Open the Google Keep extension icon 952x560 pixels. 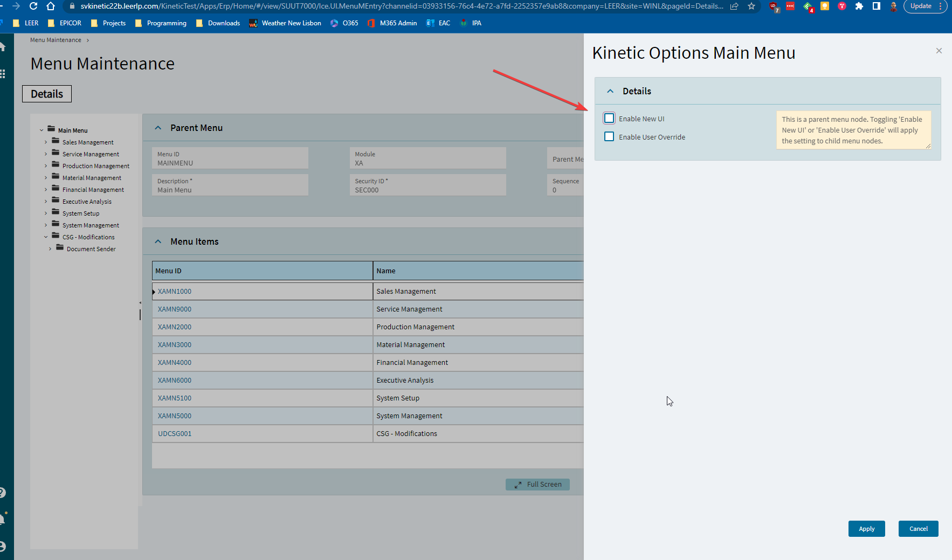click(x=824, y=6)
